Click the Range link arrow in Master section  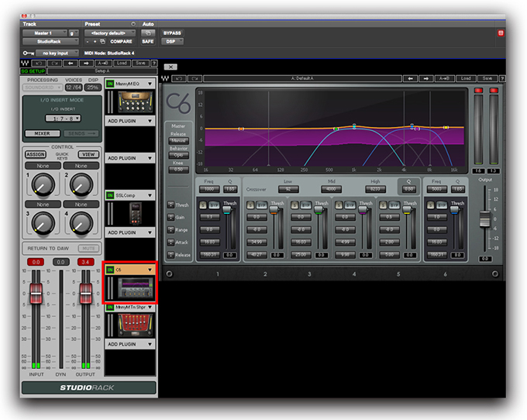click(170, 230)
